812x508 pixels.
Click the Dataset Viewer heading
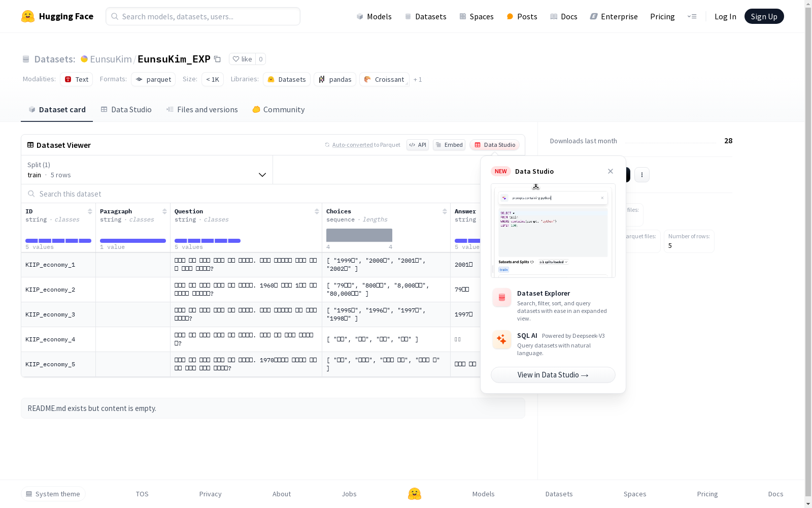coord(63,145)
